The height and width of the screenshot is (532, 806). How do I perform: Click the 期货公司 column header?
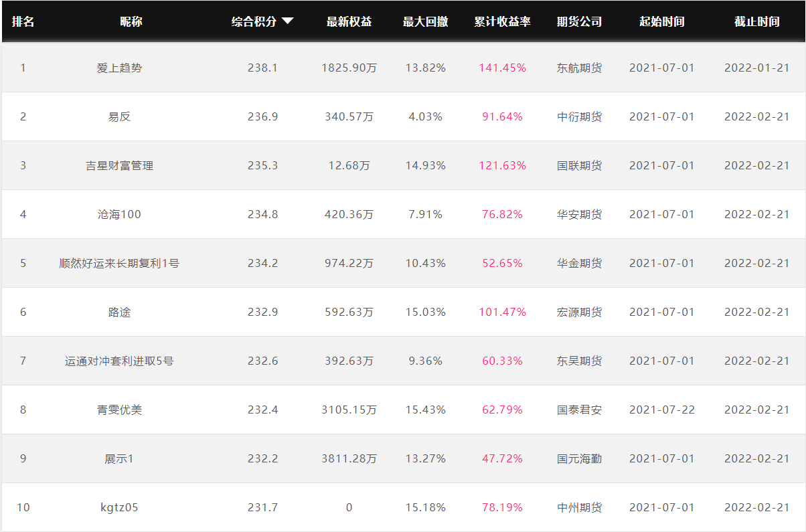tap(580, 21)
